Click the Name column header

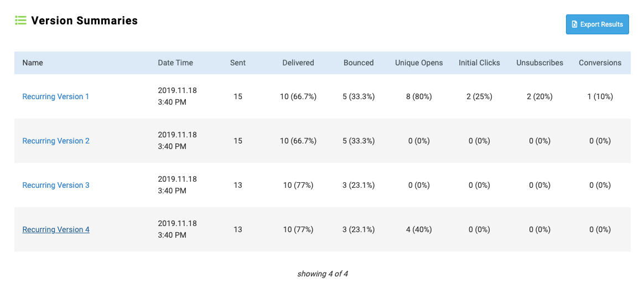click(33, 63)
